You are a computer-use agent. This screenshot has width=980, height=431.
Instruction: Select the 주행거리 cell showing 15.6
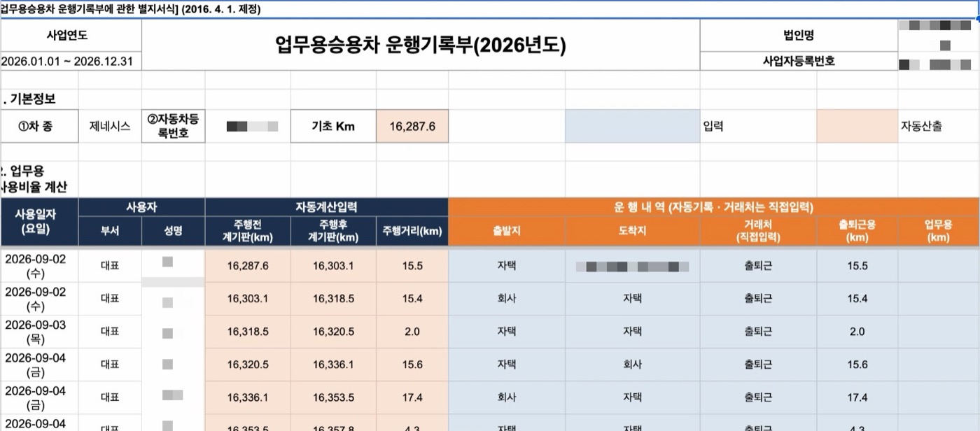tap(412, 365)
